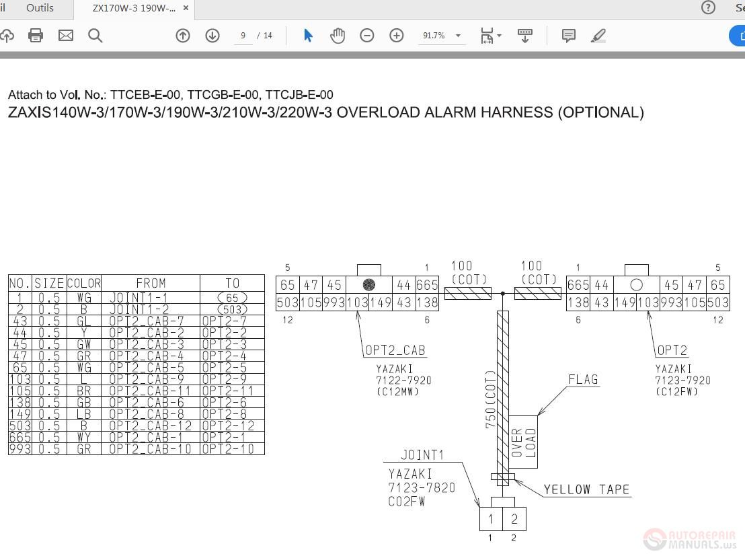745x560 pixels.
Task: Click the table header COLOR
Action: pos(83,283)
